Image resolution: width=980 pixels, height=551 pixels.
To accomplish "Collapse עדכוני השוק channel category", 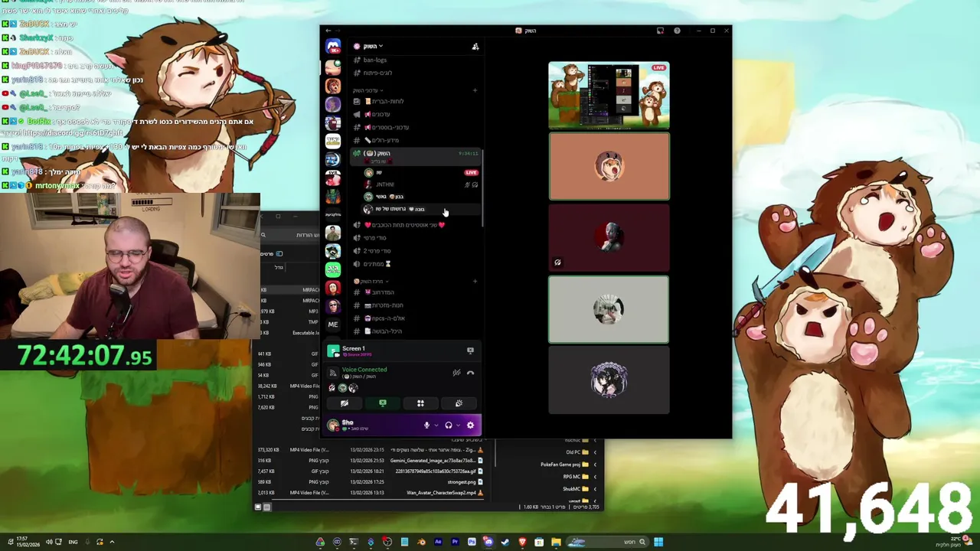I will (368, 90).
